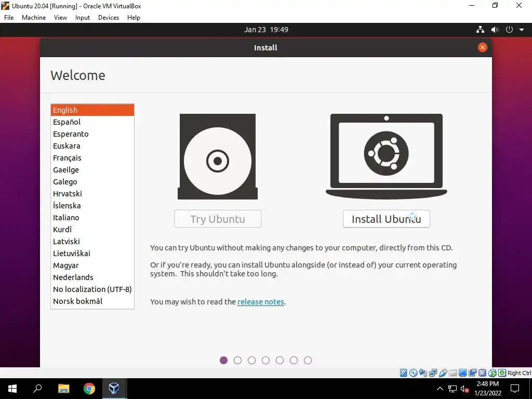Click the CD disc illustration
This screenshot has height=399, width=532.
tap(218, 156)
